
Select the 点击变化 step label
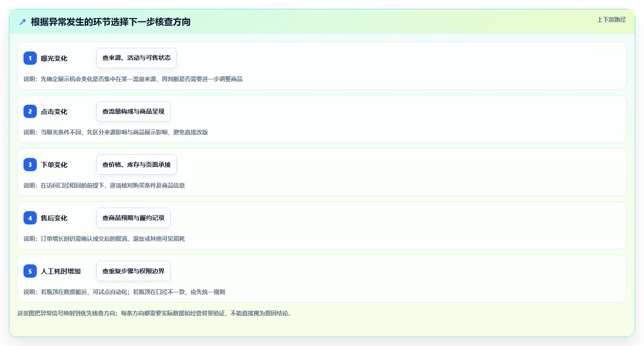(x=54, y=112)
